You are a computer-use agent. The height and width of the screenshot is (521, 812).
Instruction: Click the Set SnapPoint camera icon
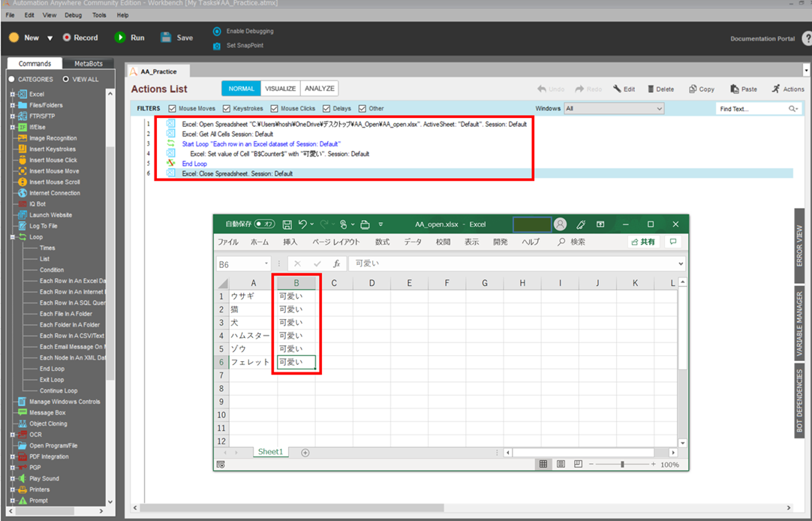click(x=217, y=46)
